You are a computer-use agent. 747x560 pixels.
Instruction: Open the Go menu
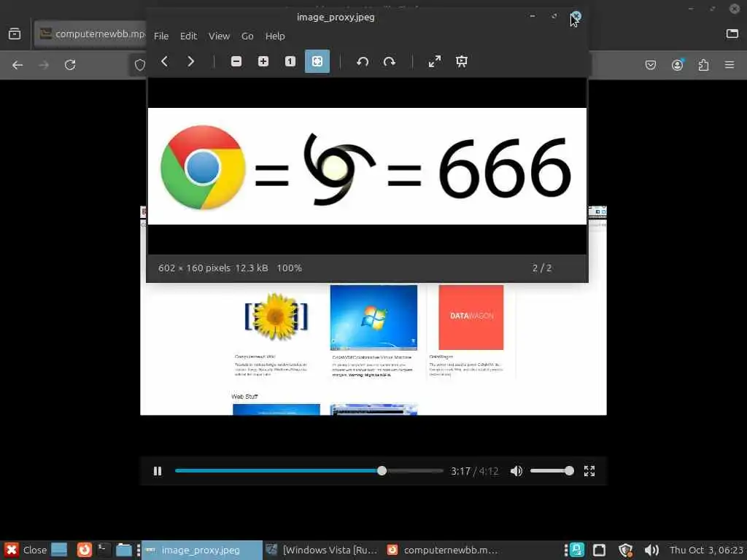[247, 36]
